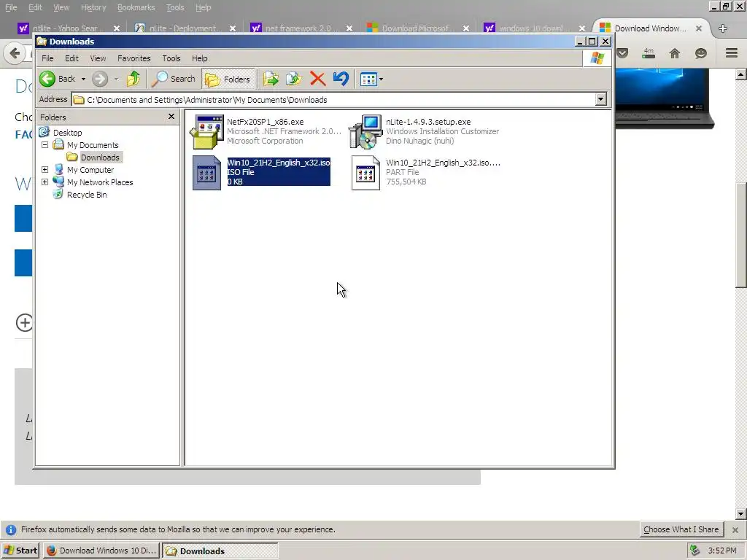This screenshot has height=560, width=747.
Task: Open Explorer's Favorites menu
Action: (x=134, y=58)
